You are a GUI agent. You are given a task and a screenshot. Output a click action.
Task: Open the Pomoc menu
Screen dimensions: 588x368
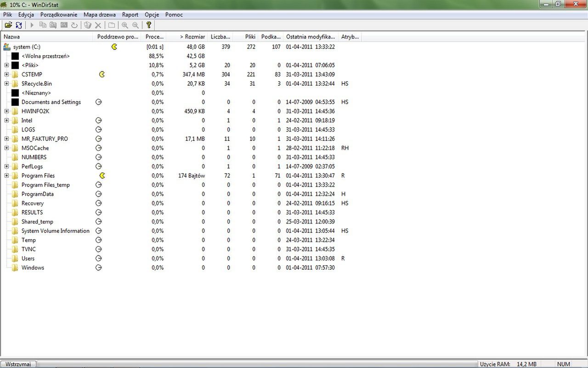pos(174,15)
